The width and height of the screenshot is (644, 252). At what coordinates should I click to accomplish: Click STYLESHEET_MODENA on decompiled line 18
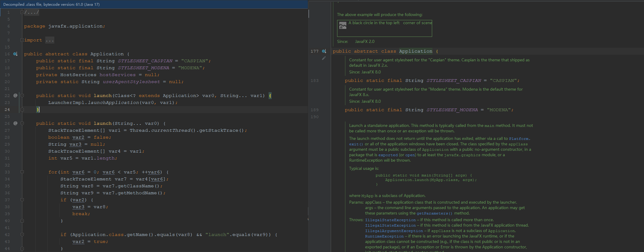(x=144, y=68)
